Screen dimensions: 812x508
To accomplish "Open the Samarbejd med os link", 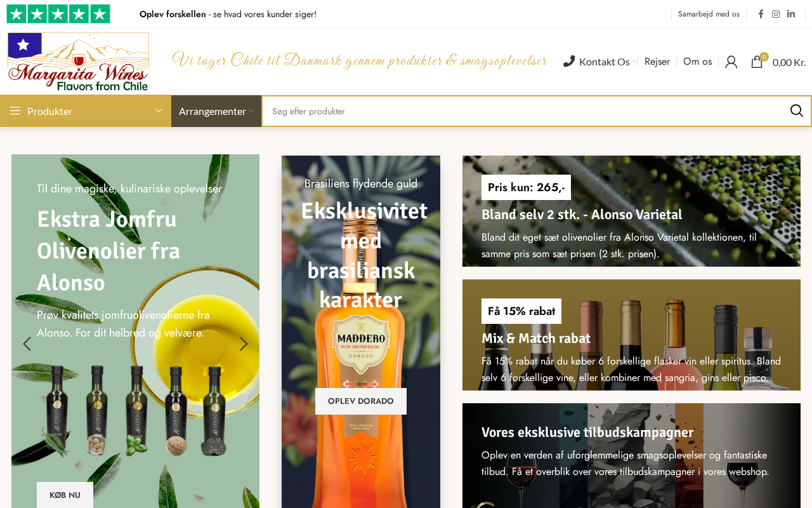I will pyautogui.click(x=709, y=14).
